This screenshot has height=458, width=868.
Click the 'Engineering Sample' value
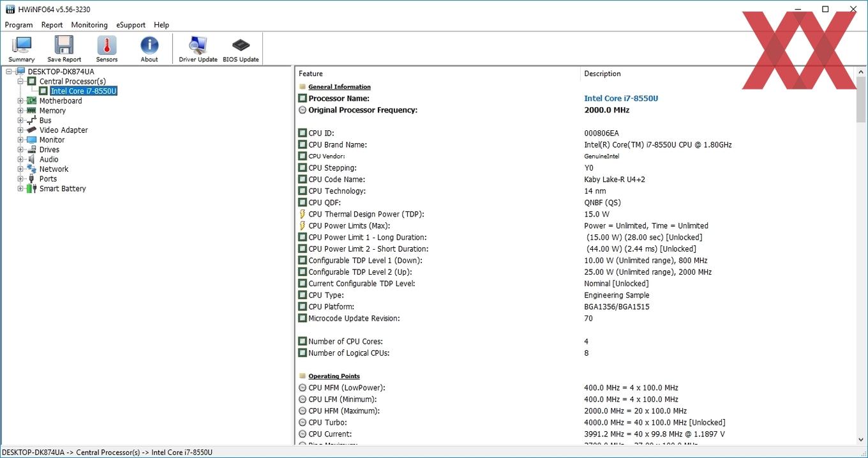[617, 295]
